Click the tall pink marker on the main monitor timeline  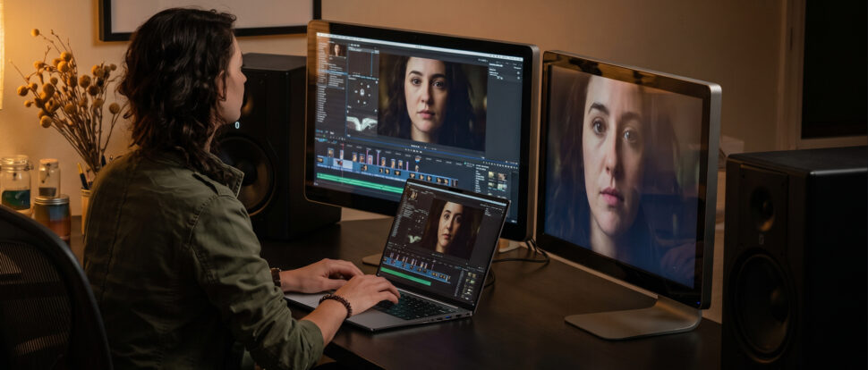coord(378,157)
